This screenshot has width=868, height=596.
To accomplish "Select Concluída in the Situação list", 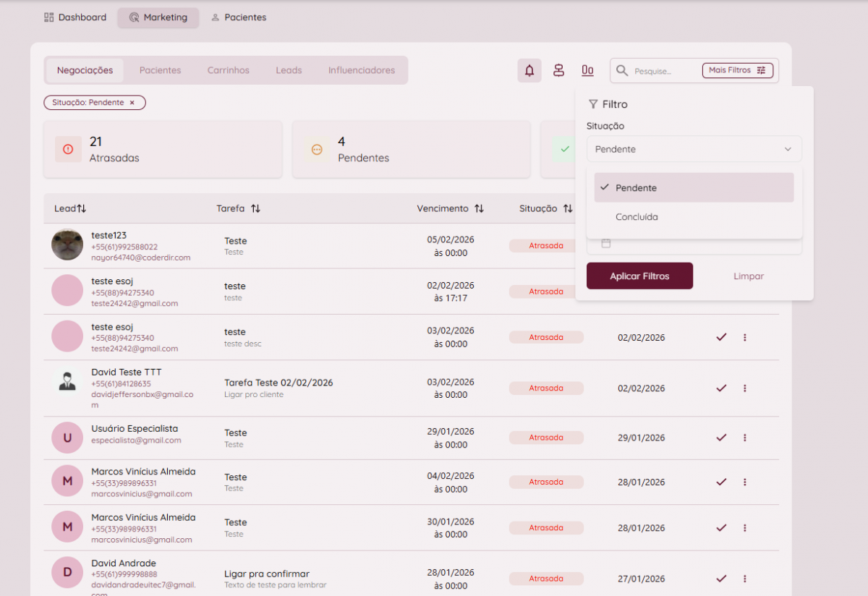I will (637, 217).
